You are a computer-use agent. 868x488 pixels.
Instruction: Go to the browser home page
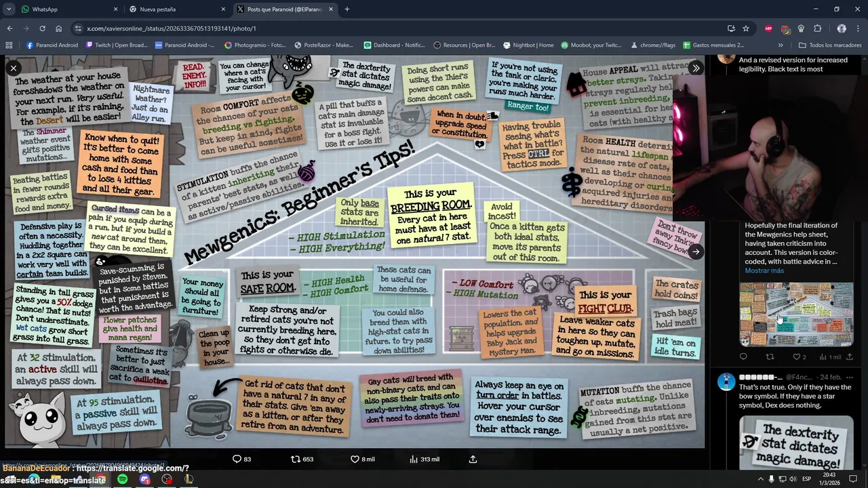tap(58, 28)
